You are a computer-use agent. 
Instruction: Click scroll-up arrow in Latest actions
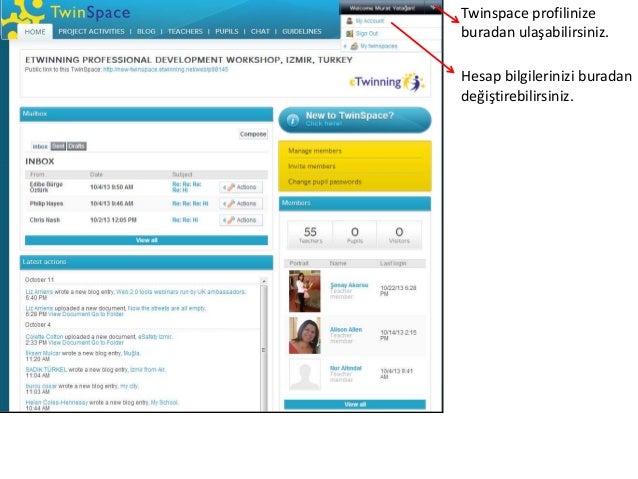pyautogui.click(x=264, y=281)
